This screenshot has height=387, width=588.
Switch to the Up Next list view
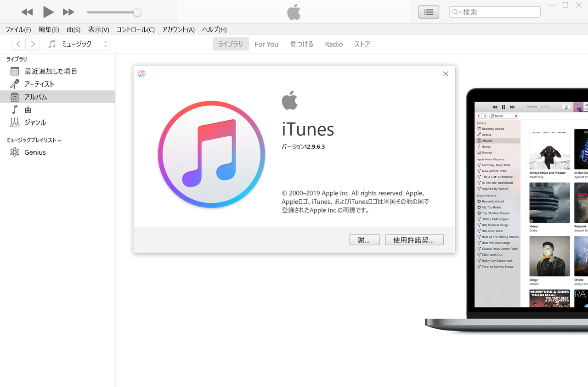tap(428, 12)
